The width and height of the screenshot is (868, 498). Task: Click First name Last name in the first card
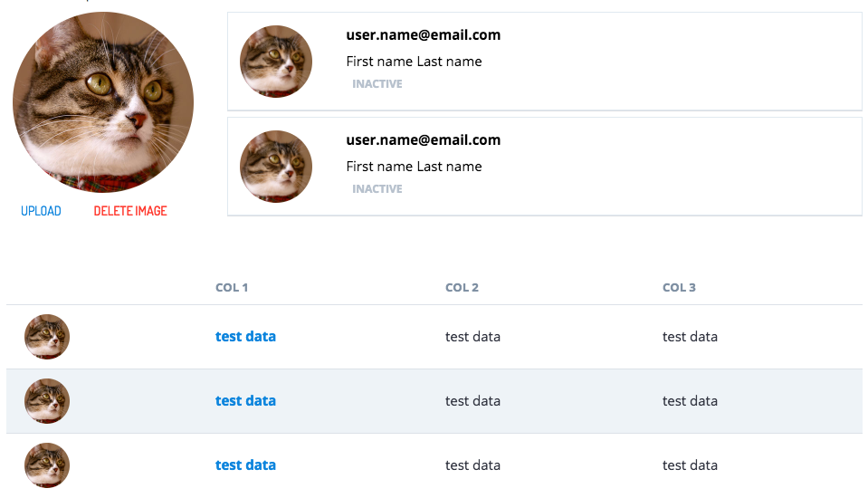[414, 62]
